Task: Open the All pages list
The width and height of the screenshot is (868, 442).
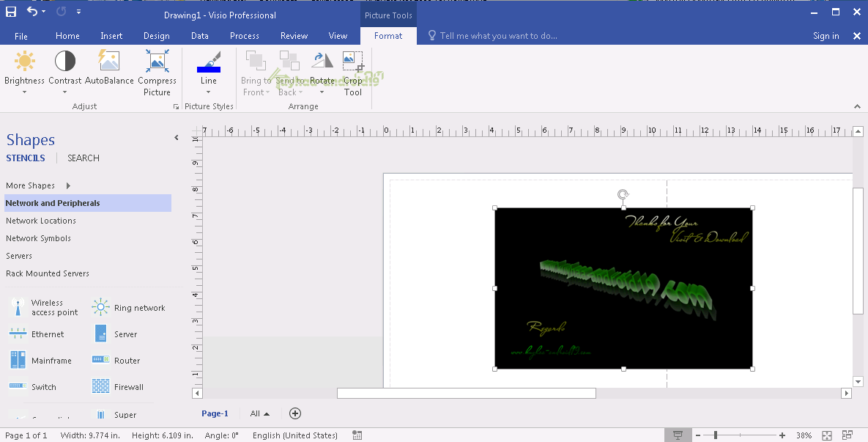Action: pos(259,413)
